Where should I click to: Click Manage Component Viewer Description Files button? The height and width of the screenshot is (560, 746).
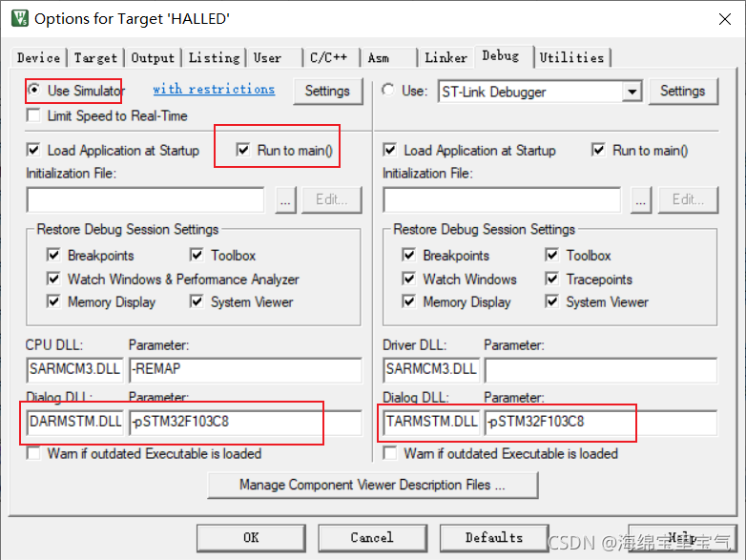click(x=373, y=485)
